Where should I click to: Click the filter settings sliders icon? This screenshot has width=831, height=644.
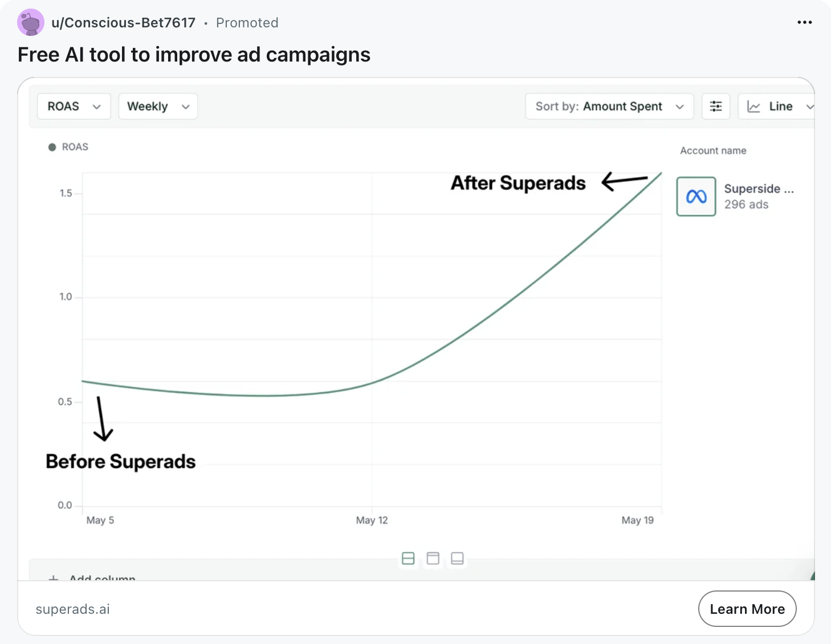click(716, 106)
